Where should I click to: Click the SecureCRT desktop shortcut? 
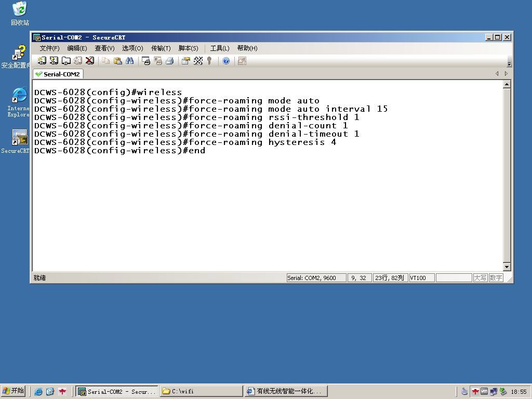[x=16, y=141]
